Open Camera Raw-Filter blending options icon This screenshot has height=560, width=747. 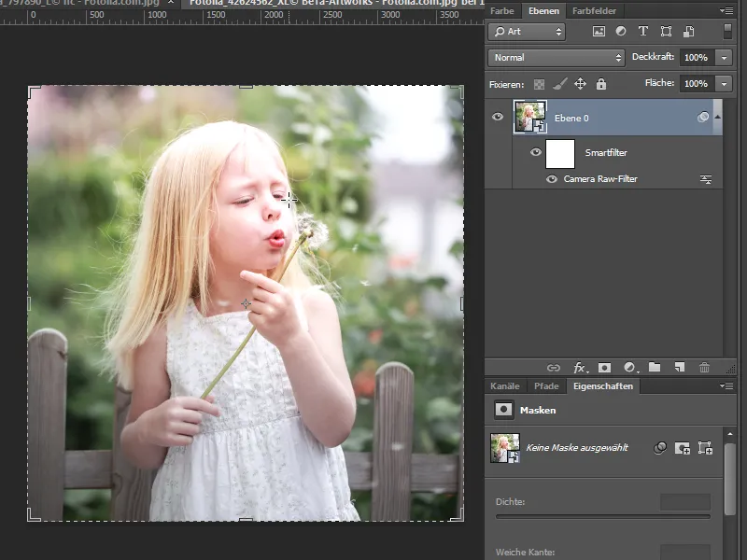point(706,179)
